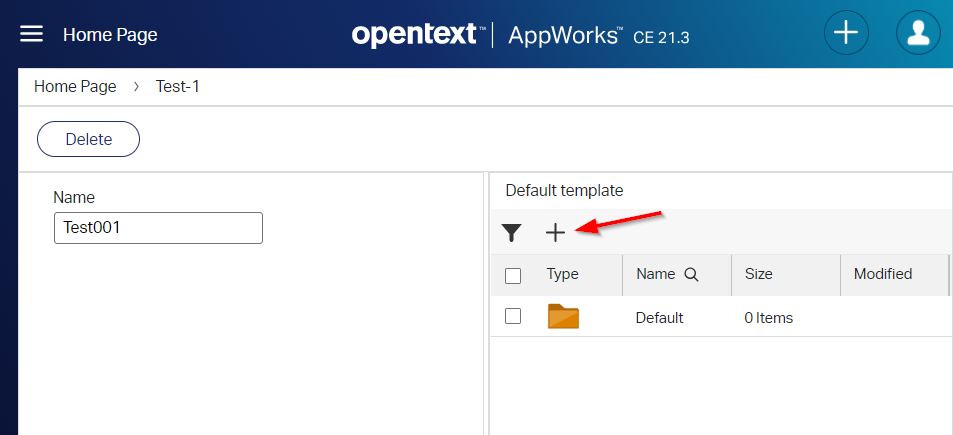953x435 pixels.
Task: Open the hamburger navigation menu
Action: (x=32, y=35)
